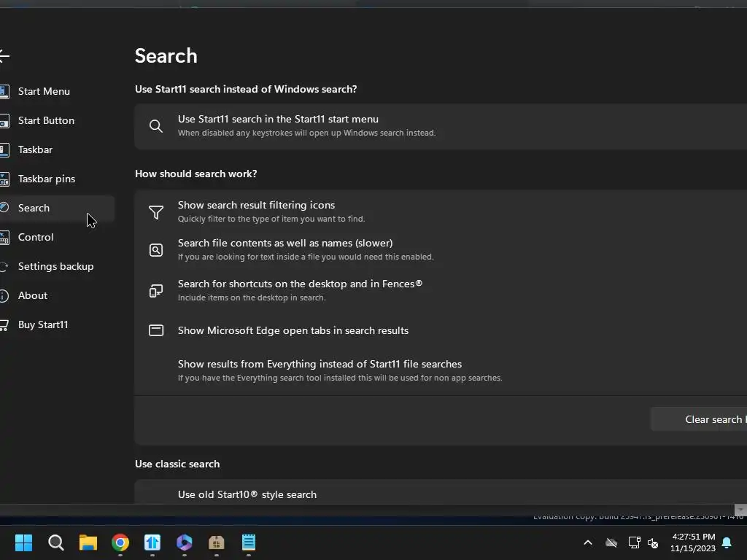Click Search file contents as well as names
747x560 pixels.
click(441, 249)
